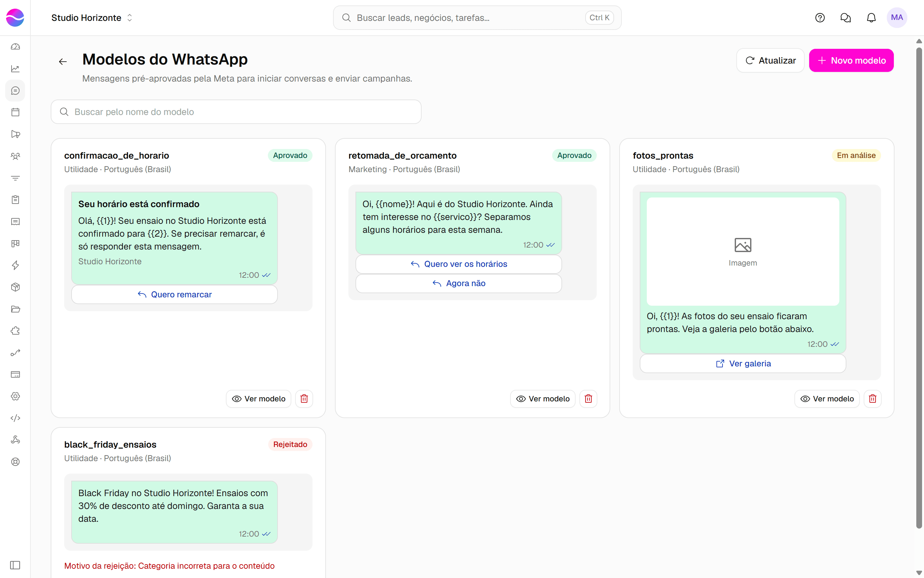Image resolution: width=924 pixels, height=578 pixels.
Task: Delete the confirmacao_de_horario template
Action: point(304,399)
